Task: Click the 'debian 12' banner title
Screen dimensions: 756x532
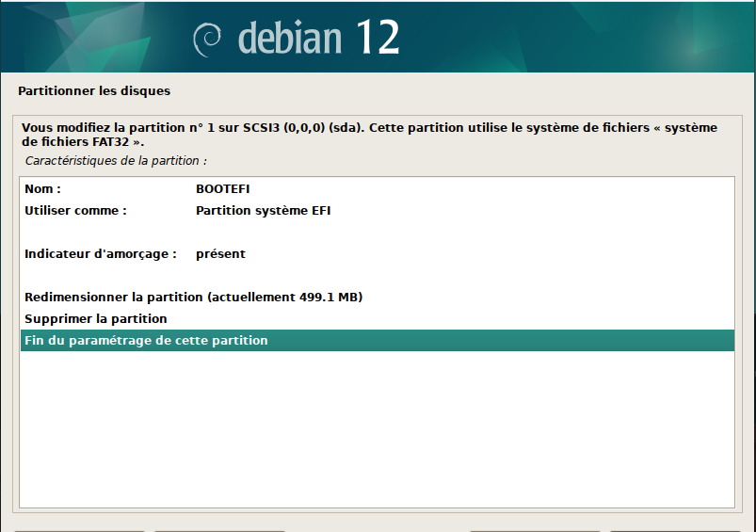Action: pyautogui.click(x=319, y=37)
